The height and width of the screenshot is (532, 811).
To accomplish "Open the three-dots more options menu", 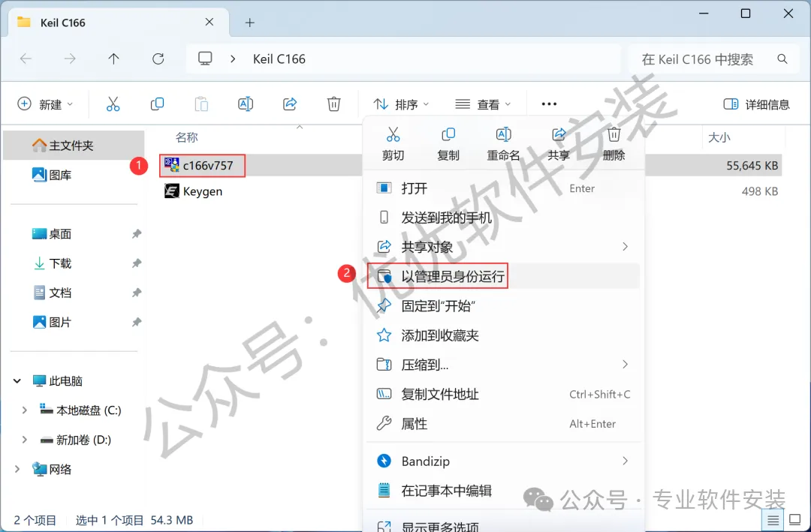I will [x=549, y=104].
